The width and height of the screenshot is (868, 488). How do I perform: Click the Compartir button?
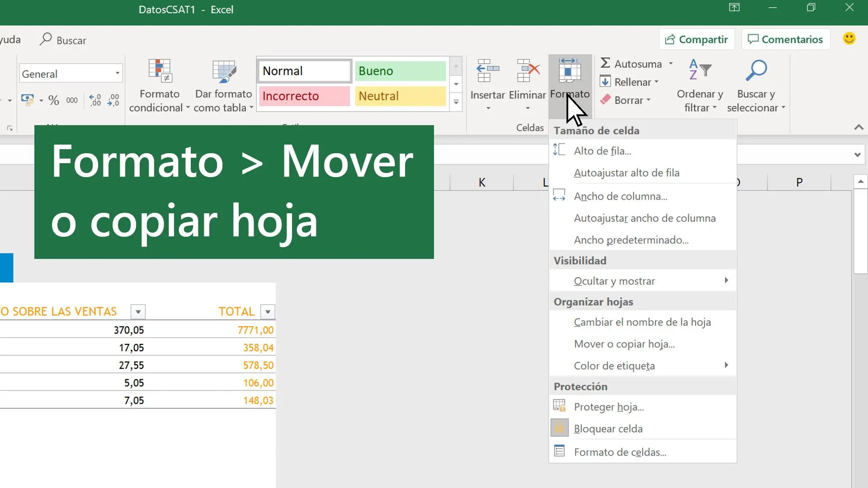coord(697,39)
